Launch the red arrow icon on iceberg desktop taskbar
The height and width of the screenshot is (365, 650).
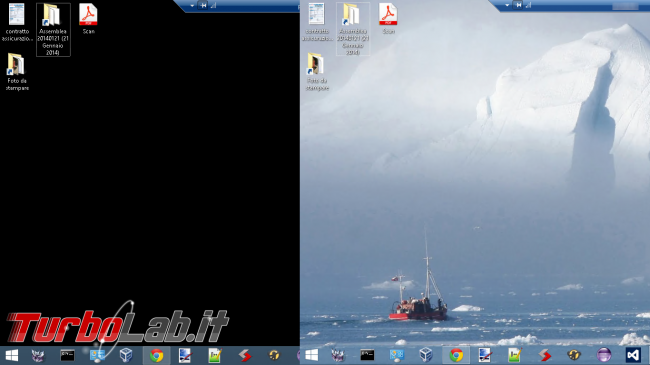(x=545, y=355)
